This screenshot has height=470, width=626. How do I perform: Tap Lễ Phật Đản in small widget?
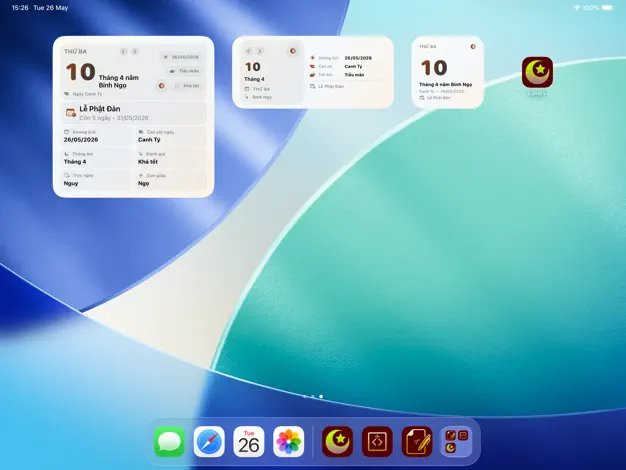[435, 98]
